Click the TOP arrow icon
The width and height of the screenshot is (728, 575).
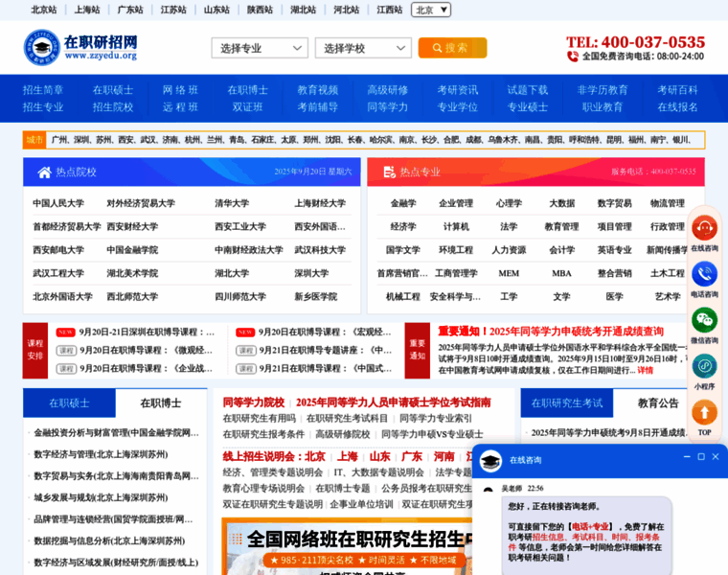point(704,412)
